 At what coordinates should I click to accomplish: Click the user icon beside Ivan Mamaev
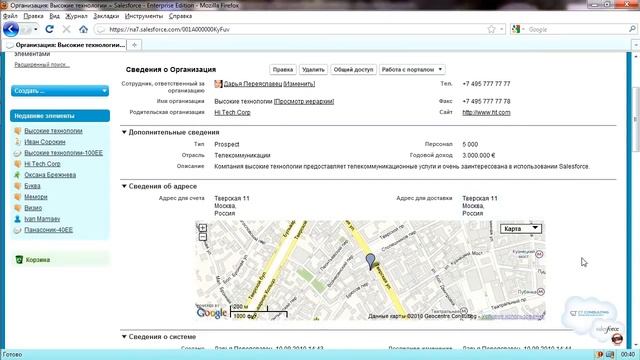coord(17,219)
